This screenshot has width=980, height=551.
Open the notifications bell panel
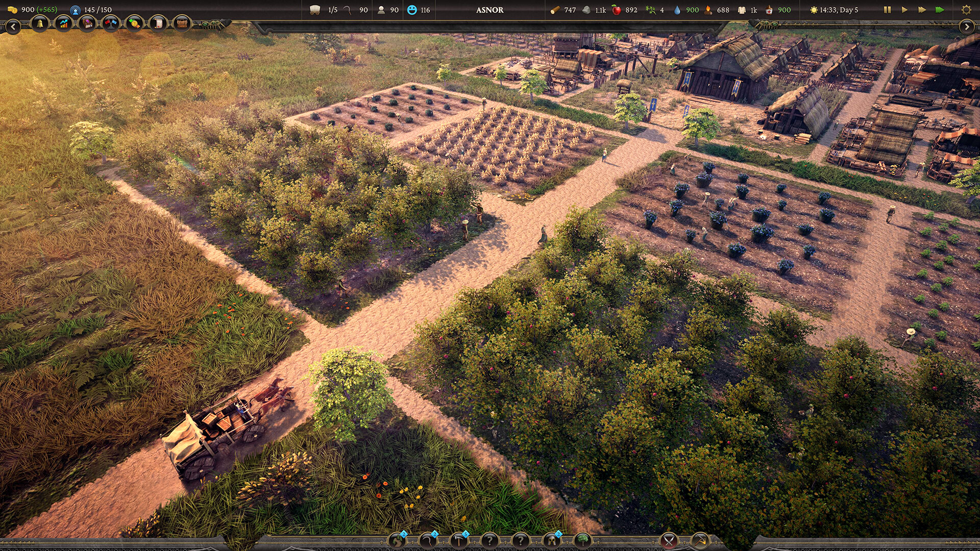pyautogui.click(x=39, y=24)
